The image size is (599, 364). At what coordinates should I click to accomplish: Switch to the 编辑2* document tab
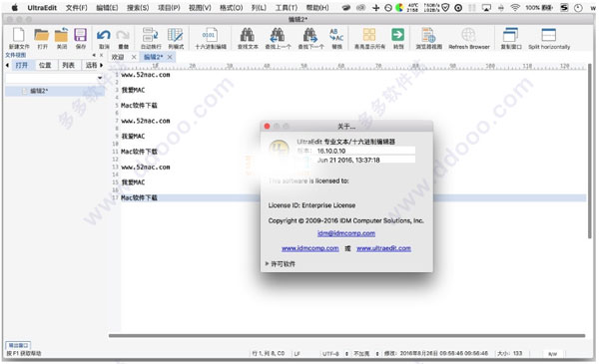(x=153, y=57)
